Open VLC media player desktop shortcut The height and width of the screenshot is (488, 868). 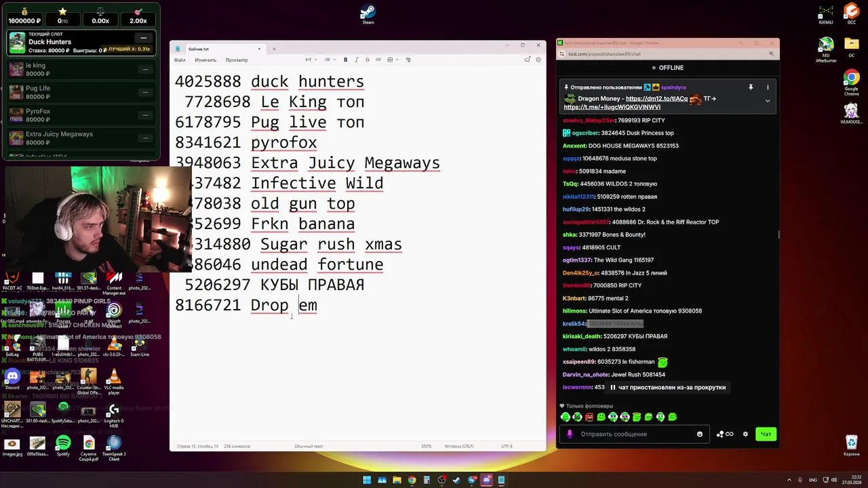point(114,381)
